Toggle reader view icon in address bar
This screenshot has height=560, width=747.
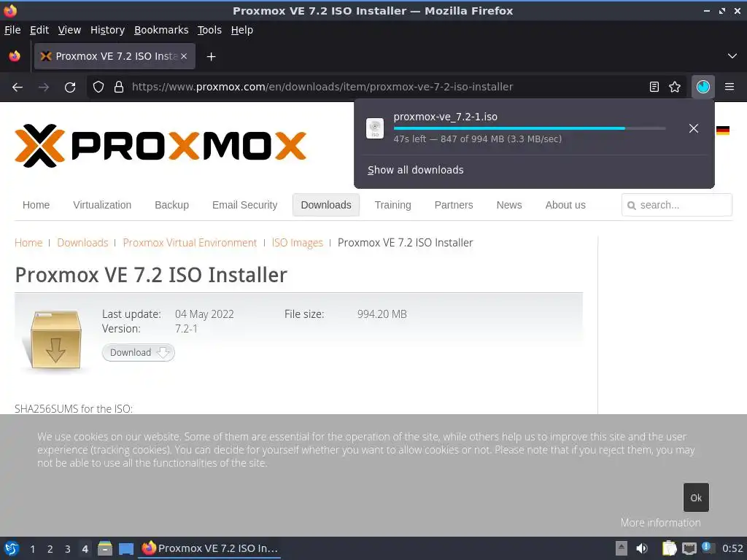click(x=654, y=87)
